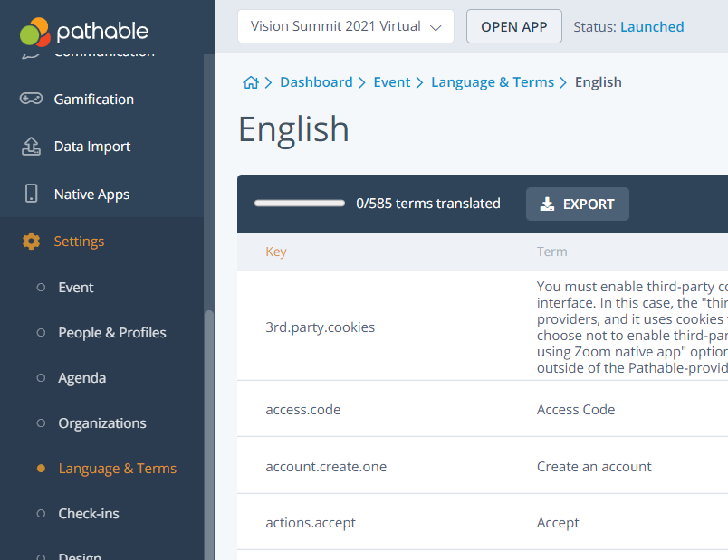Open Organizations settings
728x560 pixels.
(x=102, y=423)
